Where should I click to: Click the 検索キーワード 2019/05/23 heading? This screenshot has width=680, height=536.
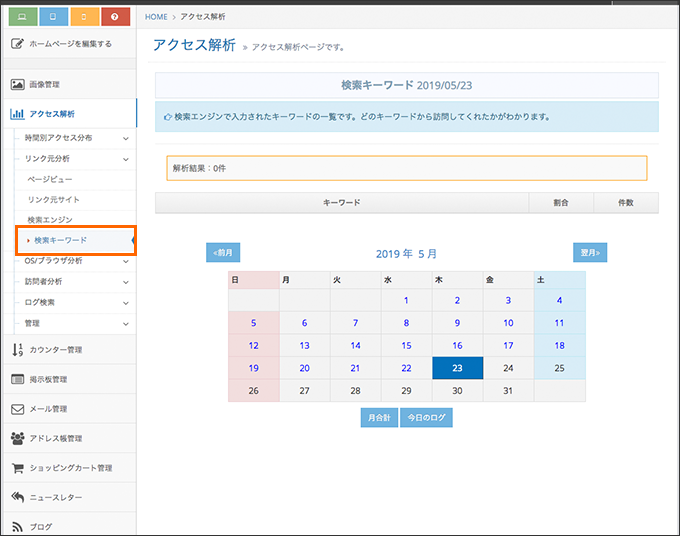pos(406,85)
